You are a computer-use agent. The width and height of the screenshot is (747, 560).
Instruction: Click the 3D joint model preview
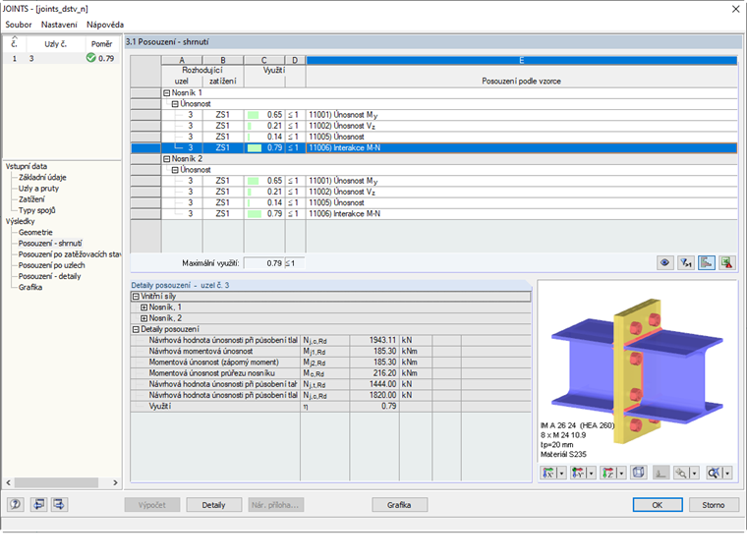(x=637, y=371)
